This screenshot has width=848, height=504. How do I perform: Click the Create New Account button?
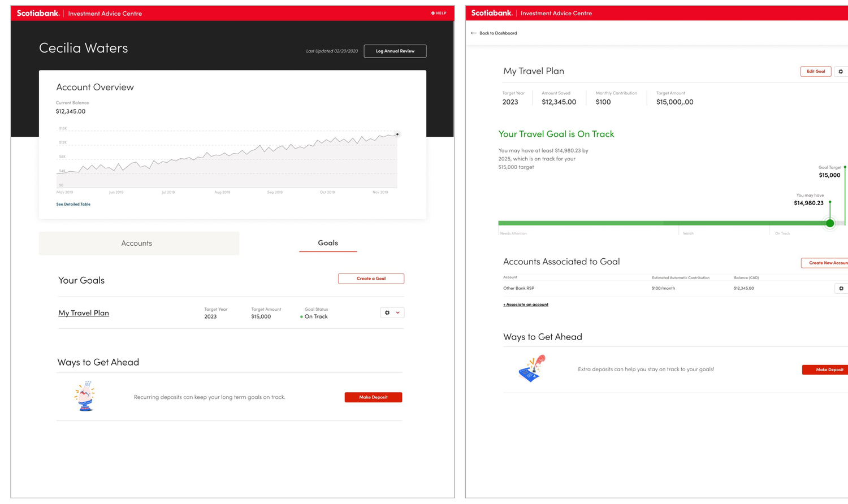[x=825, y=263]
